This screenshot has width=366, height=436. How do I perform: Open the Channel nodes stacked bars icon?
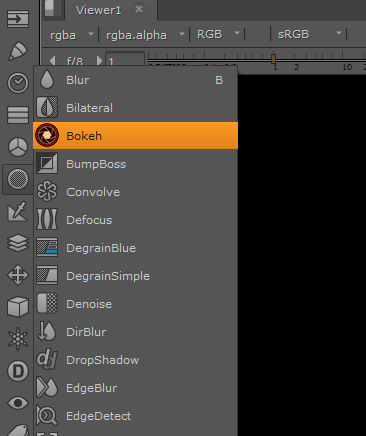tap(18, 115)
